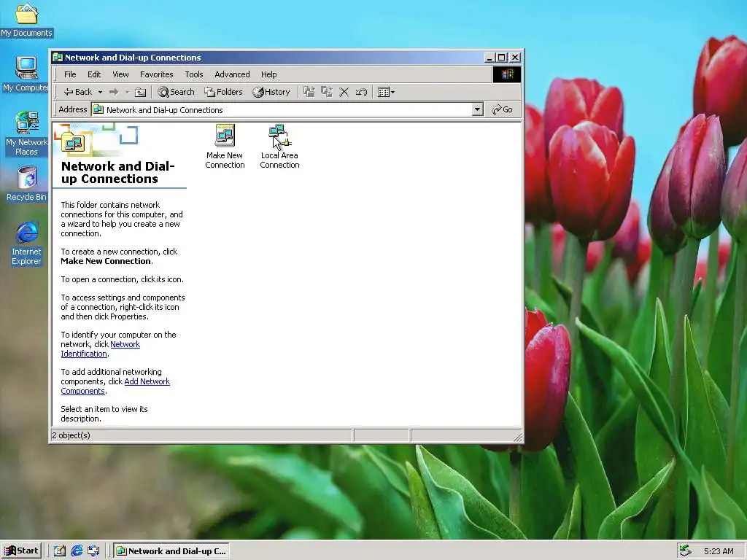Open the Back history dropdown arrow
The image size is (747, 560).
(100, 92)
